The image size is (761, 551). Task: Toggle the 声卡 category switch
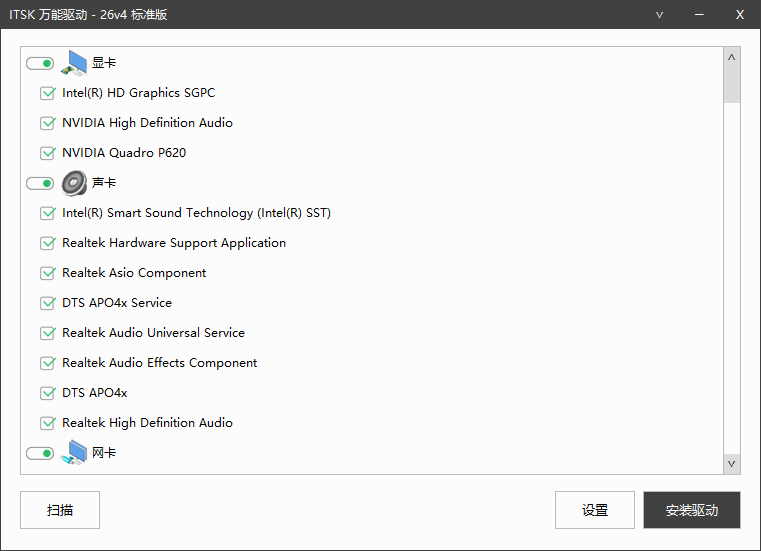40,184
